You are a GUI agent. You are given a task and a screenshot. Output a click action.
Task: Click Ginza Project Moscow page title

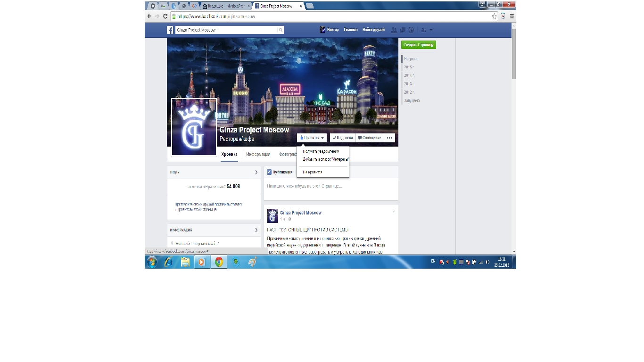pyautogui.click(x=254, y=130)
